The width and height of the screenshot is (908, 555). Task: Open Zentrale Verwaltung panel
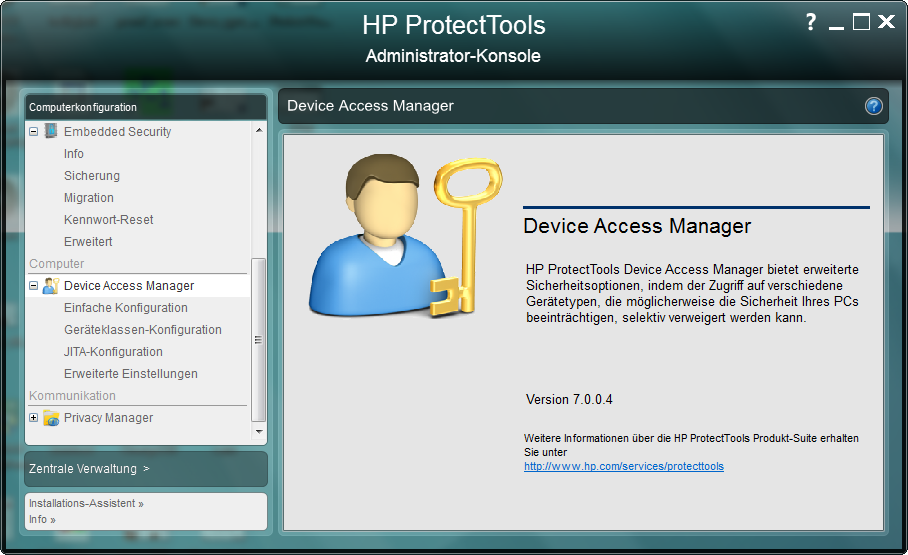click(90, 468)
